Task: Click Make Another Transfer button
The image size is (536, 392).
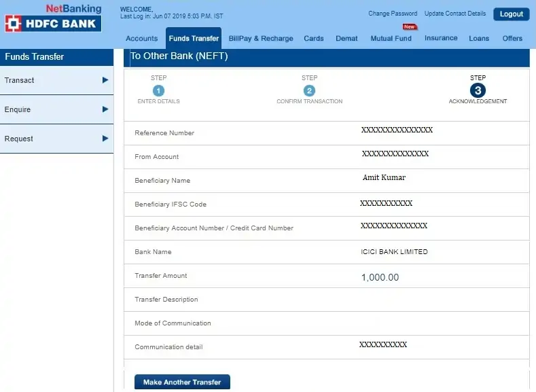Action: (x=182, y=382)
